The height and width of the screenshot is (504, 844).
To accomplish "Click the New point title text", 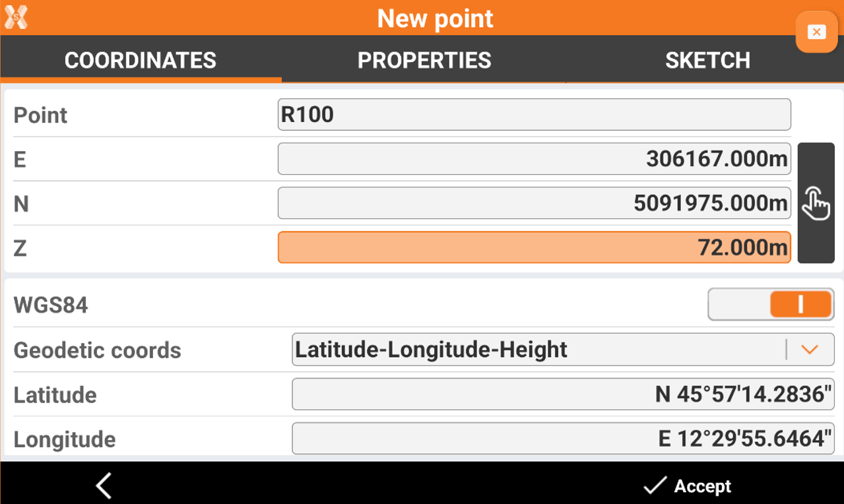I will tap(435, 18).
